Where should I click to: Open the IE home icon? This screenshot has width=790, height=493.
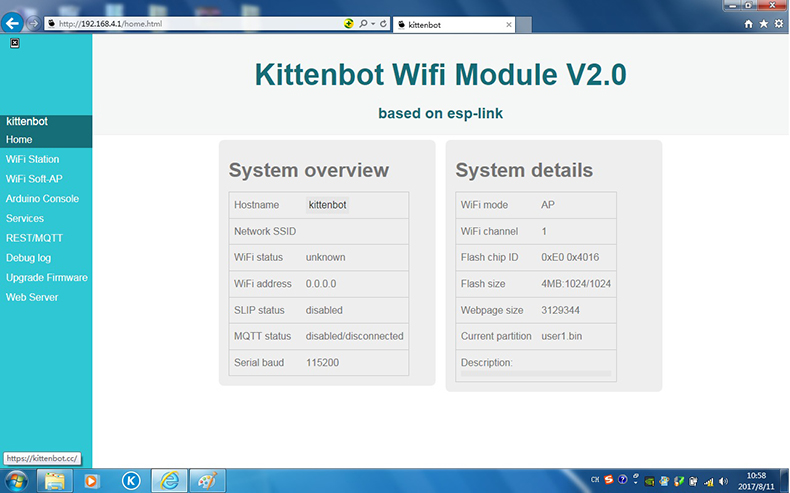click(x=748, y=23)
